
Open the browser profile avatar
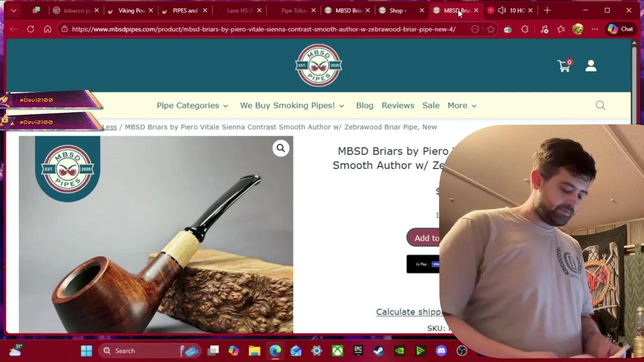point(578,29)
